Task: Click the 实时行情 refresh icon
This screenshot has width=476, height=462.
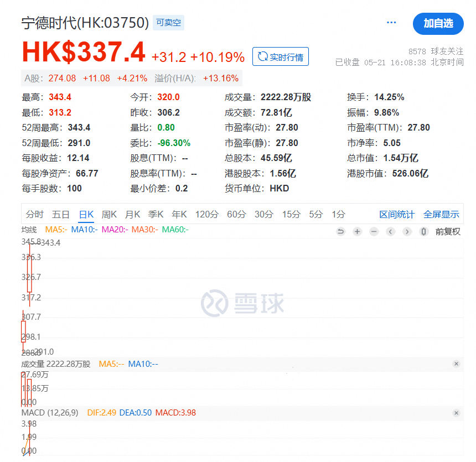Action: 262,56
